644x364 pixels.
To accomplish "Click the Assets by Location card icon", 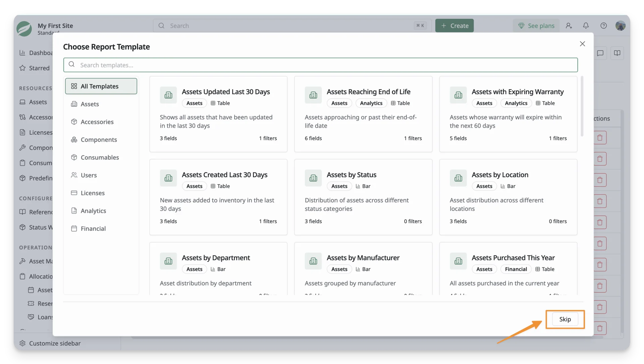I will pos(458,178).
